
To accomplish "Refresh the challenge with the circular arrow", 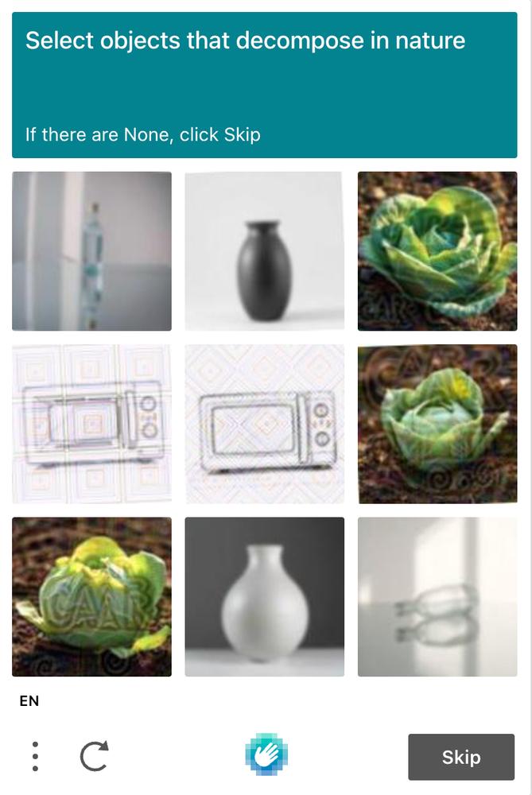I will click(95, 756).
